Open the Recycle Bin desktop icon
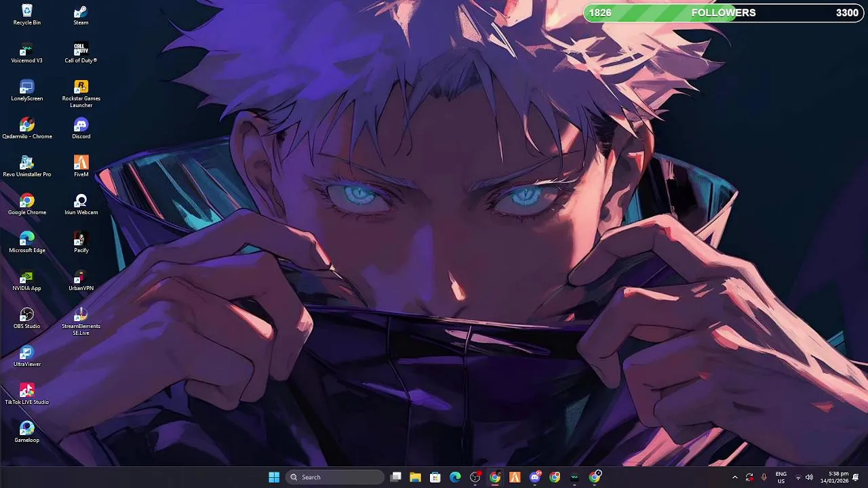Image resolution: width=868 pixels, height=488 pixels. pos(27,14)
